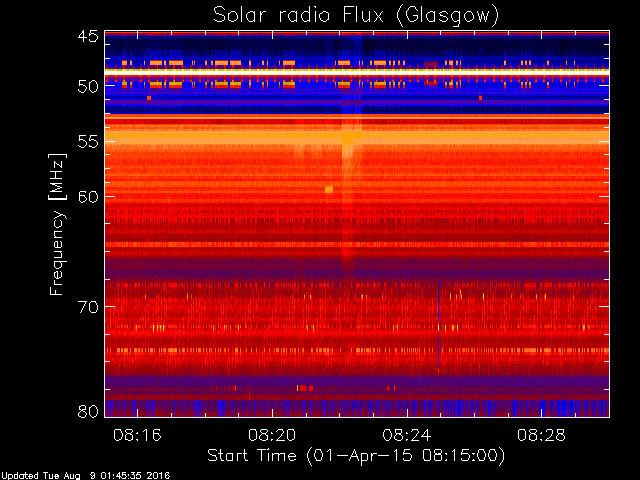Click the '80' frequency tick label
Screen dimensions: 640x480
coord(88,411)
